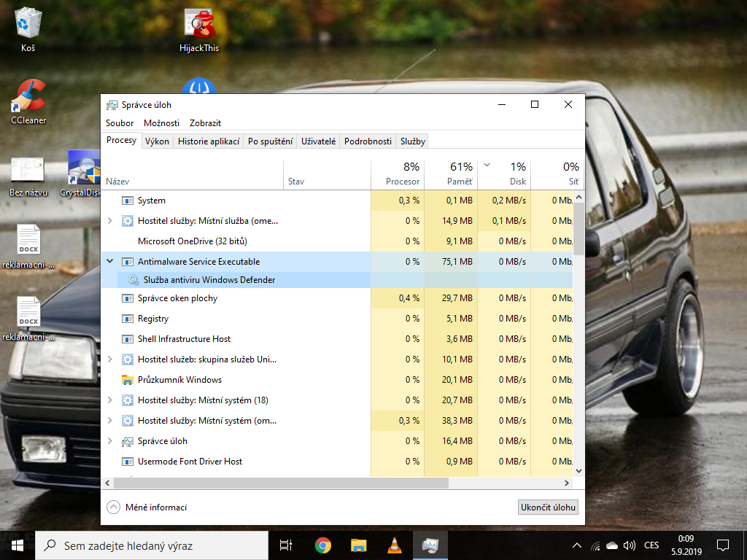This screenshot has width=747, height=560.
Task: Open File Explorer from taskbar
Action: coord(358,545)
